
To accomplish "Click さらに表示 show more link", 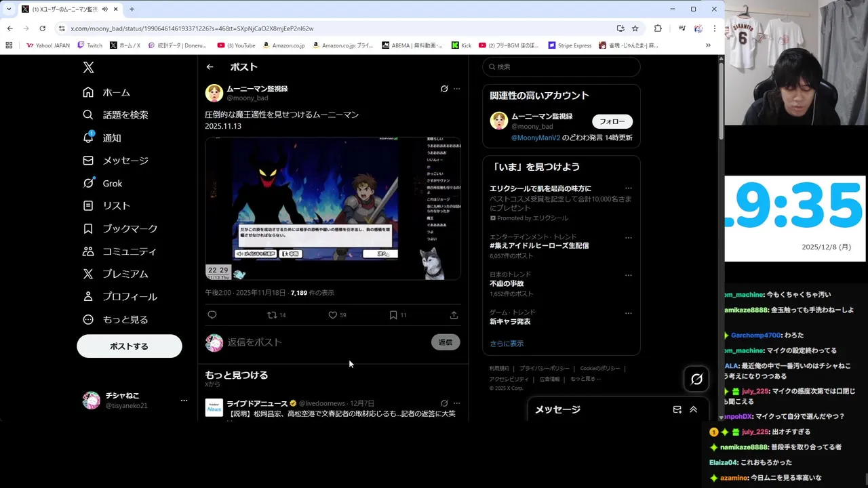I will (x=507, y=344).
